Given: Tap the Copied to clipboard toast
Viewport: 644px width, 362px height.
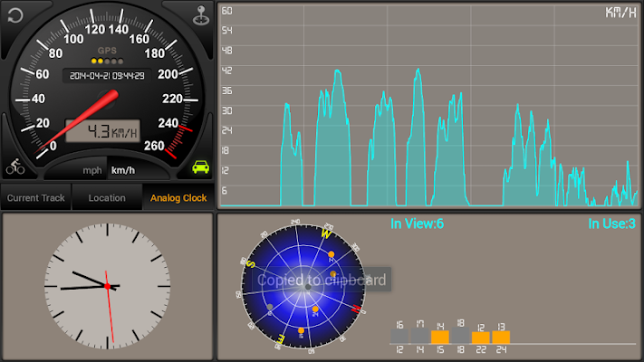Looking at the screenshot, I should [322, 280].
